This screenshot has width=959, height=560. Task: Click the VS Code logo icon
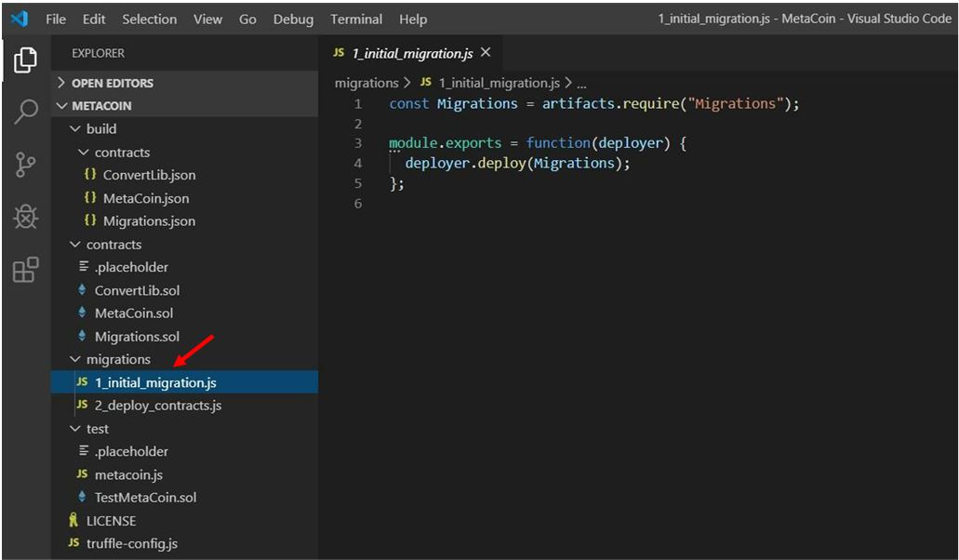20,19
